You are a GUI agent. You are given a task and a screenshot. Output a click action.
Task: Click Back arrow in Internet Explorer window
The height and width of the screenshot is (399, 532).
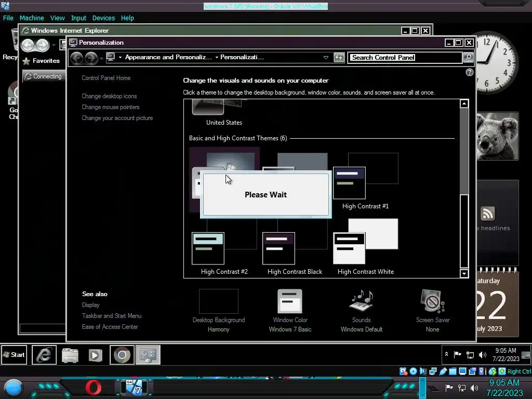click(28, 45)
